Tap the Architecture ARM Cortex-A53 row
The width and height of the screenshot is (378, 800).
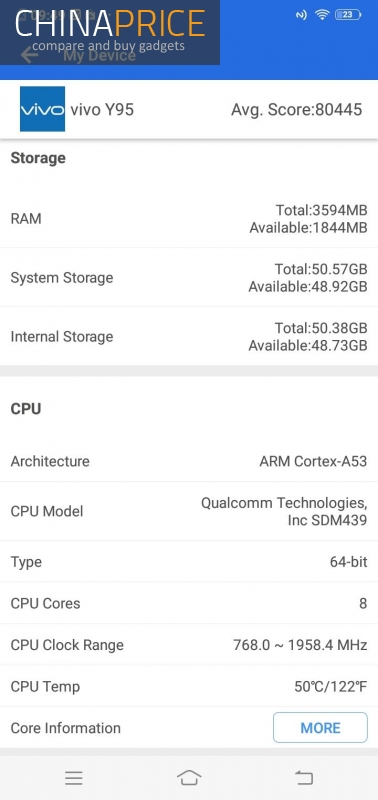coord(189,461)
